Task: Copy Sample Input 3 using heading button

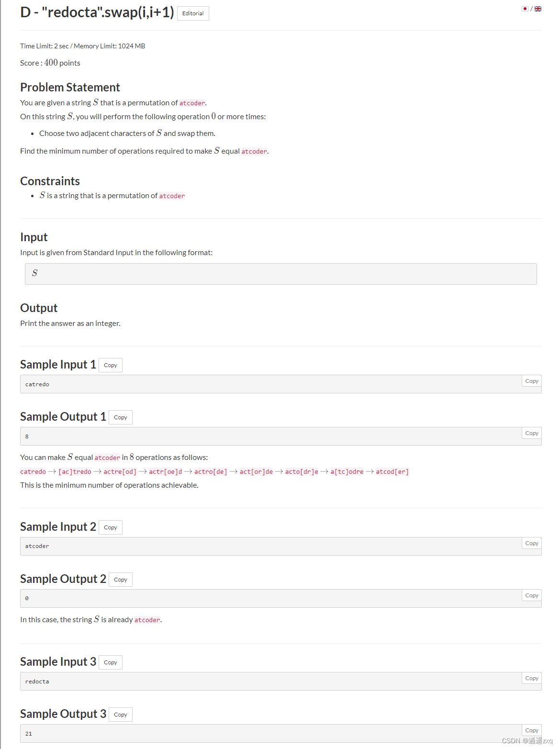Action: coord(111,662)
